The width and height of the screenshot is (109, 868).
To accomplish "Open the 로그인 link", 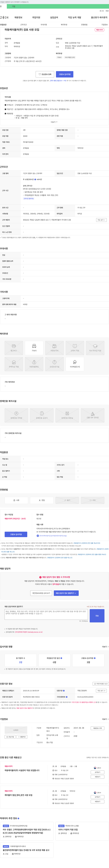I will (x=102, y=11).
